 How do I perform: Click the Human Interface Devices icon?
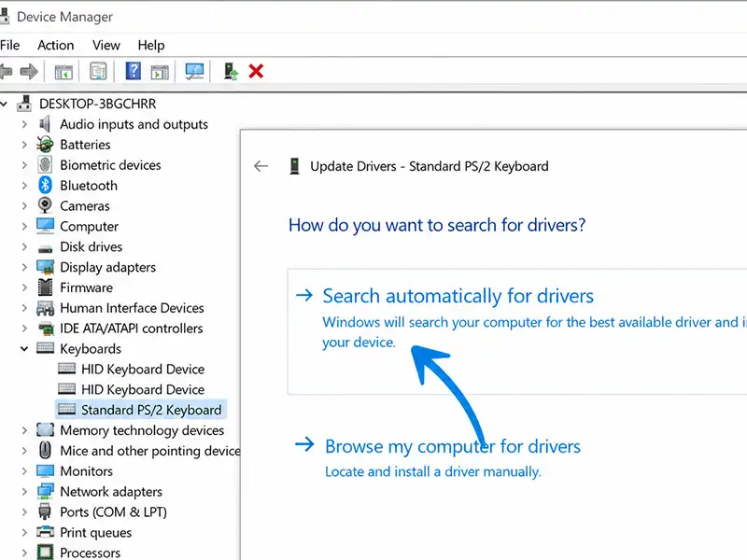click(x=45, y=308)
